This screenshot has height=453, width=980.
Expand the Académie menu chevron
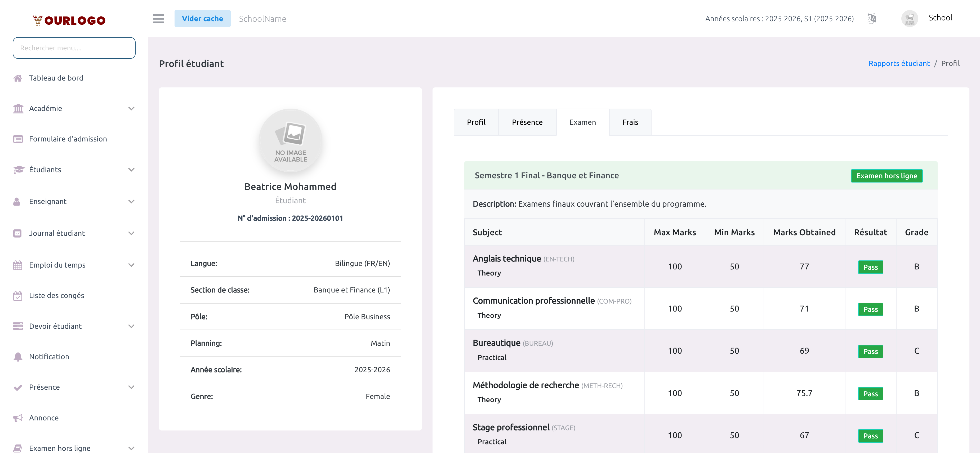click(131, 108)
